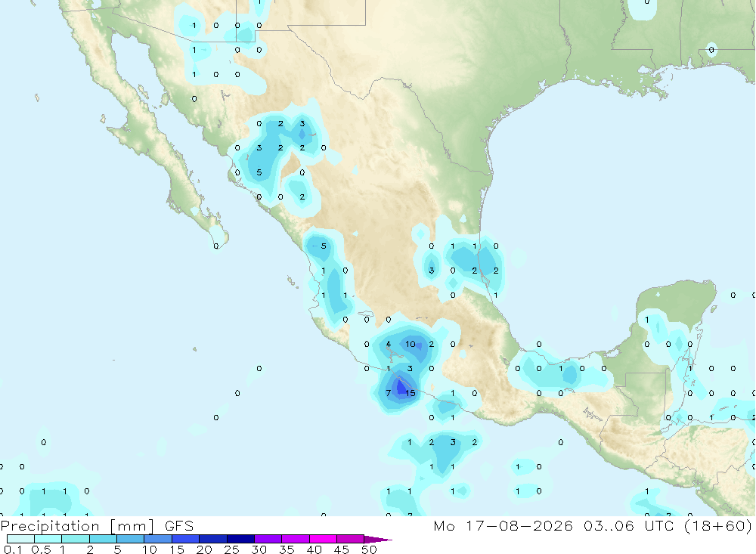The width and height of the screenshot is (756, 554).
Task: Click the 'Mo' weekday abbreviation
Action: coord(444,525)
